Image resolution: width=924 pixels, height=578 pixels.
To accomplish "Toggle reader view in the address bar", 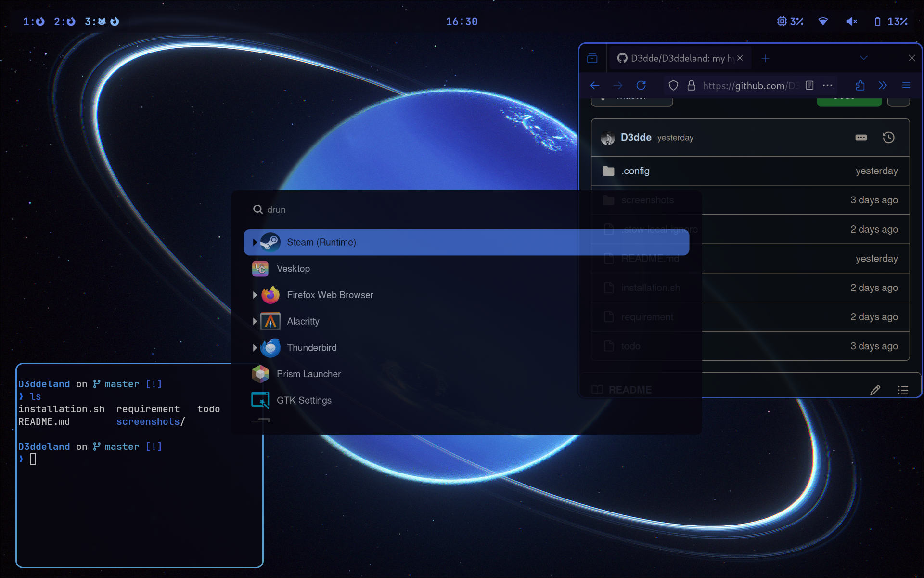I will pos(809,86).
